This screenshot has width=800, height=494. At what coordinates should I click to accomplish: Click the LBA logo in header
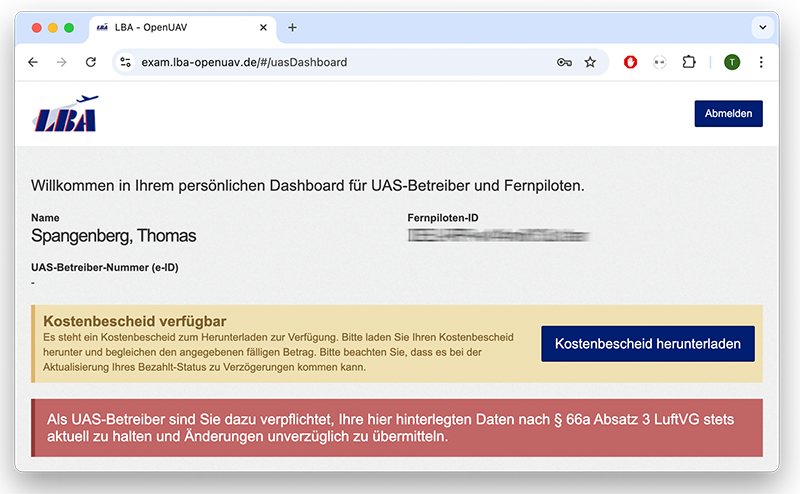pos(65,114)
